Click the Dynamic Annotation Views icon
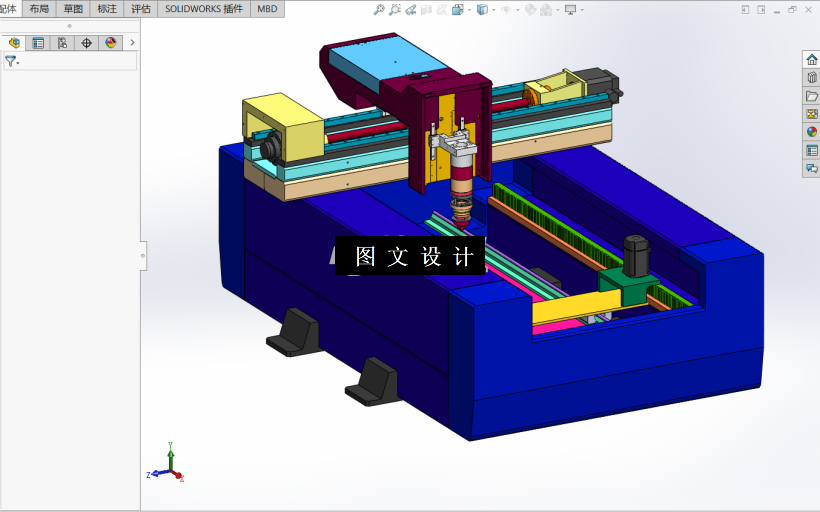 coord(442,9)
